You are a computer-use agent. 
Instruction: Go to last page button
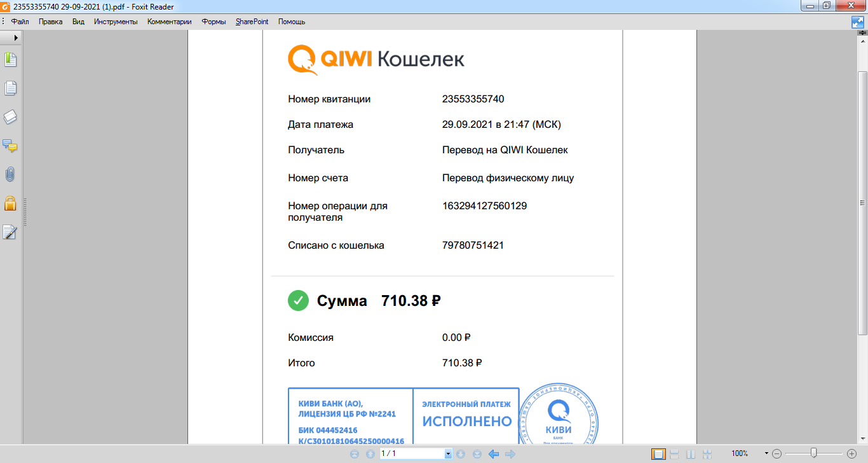pyautogui.click(x=477, y=454)
